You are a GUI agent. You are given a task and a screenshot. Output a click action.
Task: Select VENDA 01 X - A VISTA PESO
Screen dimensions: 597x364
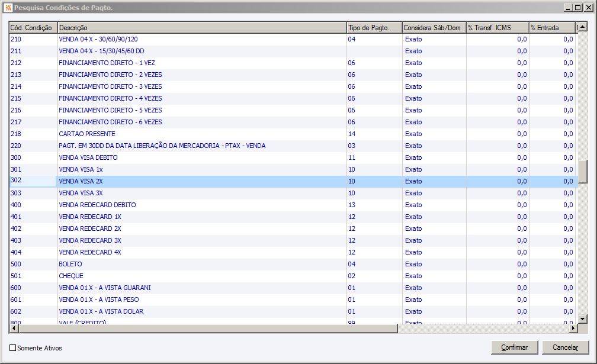click(294, 299)
